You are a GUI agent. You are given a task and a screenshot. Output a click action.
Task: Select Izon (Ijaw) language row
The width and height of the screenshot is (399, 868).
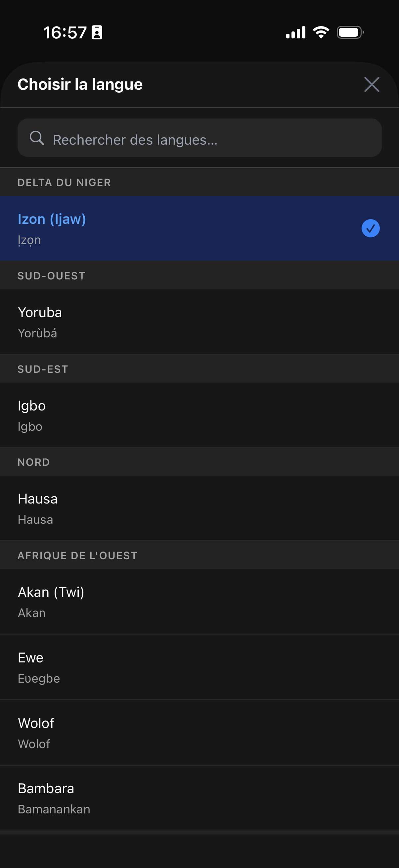tap(199, 228)
